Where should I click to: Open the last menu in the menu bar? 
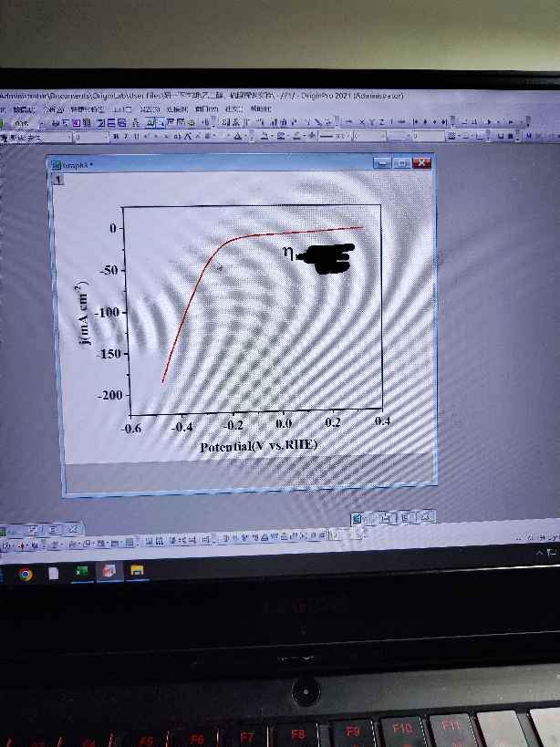(260, 109)
